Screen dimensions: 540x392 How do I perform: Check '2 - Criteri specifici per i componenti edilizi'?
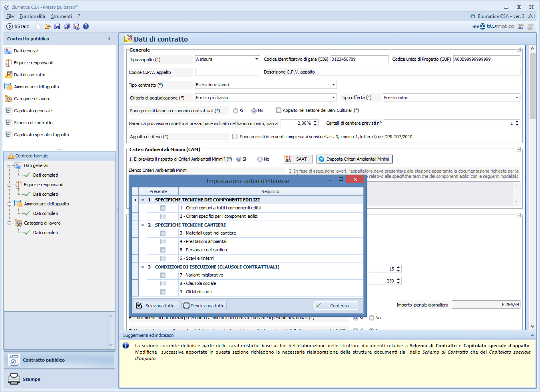tap(163, 216)
